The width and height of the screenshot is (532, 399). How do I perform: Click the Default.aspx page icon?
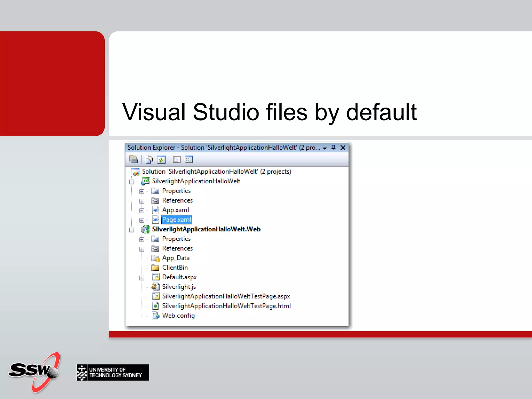point(156,277)
